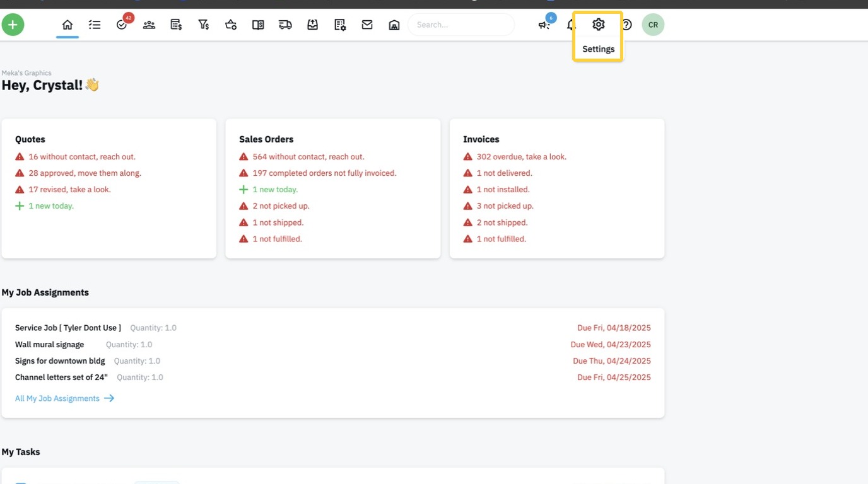Viewport: 868px width, 484px height.
Task: Open the checkmark icon with 42 badge
Action: click(x=122, y=25)
